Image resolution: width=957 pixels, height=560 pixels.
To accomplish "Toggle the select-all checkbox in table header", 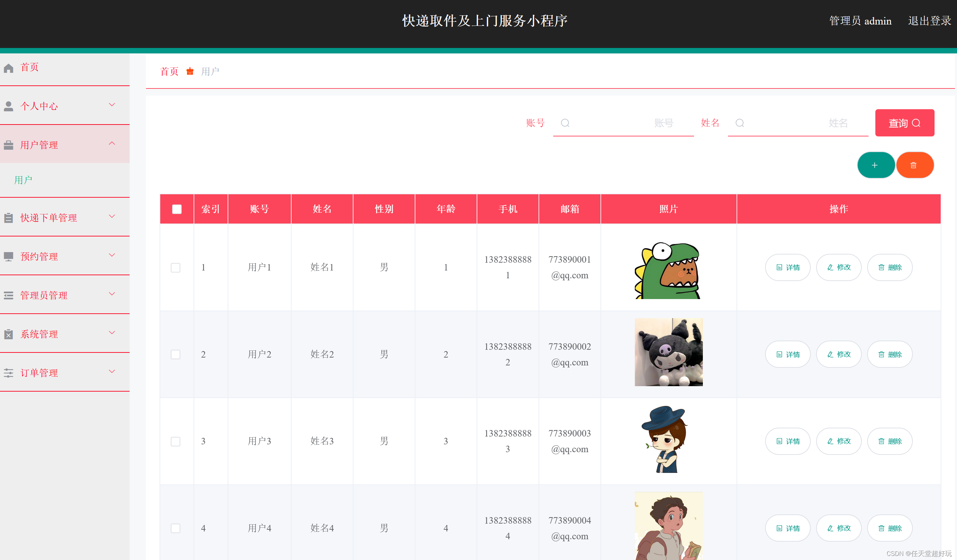I will 177,209.
